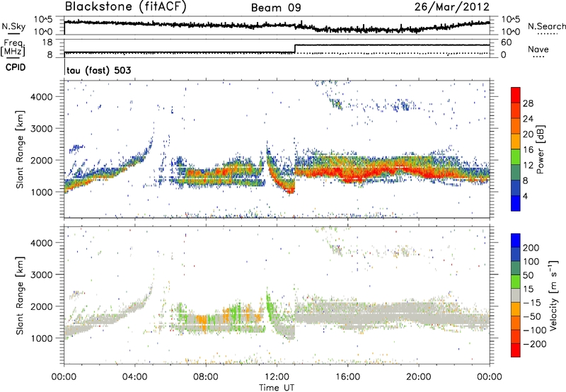566x392 pixels.
Task: Click the "12" Power colorbar label
Action: coord(528,166)
